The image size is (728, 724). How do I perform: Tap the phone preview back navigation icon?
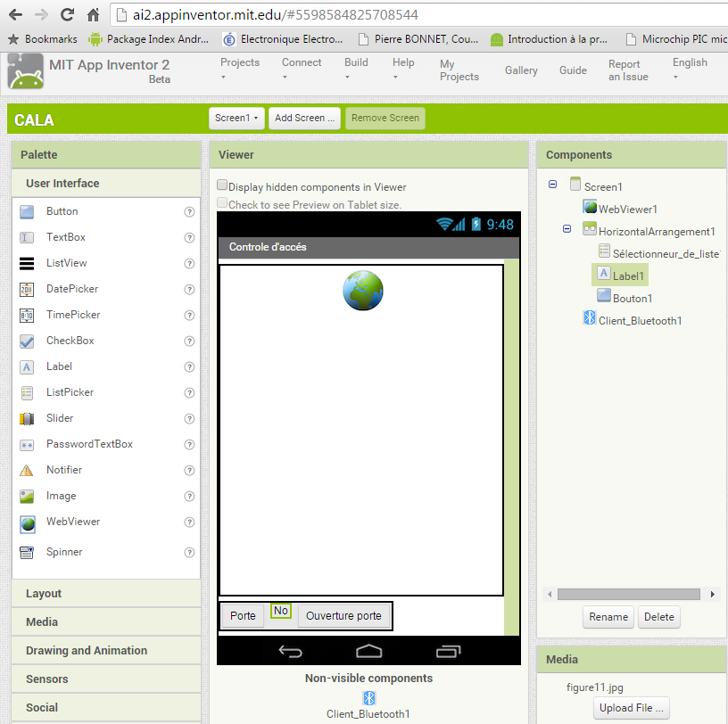pos(290,651)
